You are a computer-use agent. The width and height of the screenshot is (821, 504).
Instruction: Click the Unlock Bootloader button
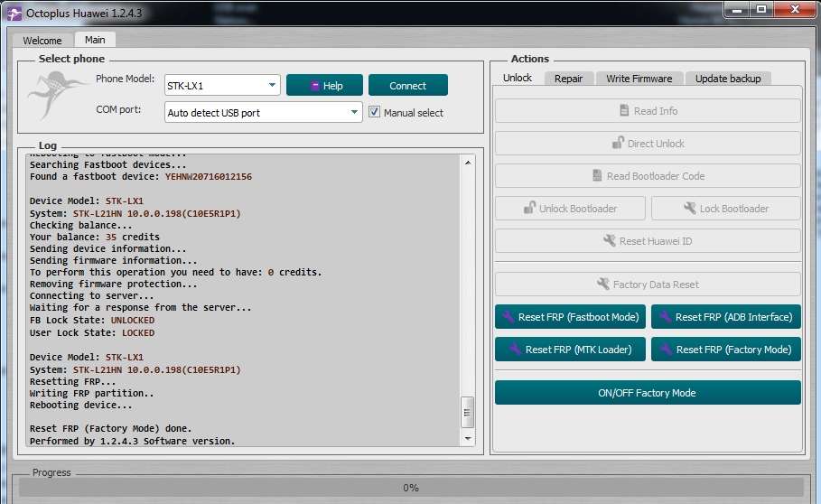[570, 209]
